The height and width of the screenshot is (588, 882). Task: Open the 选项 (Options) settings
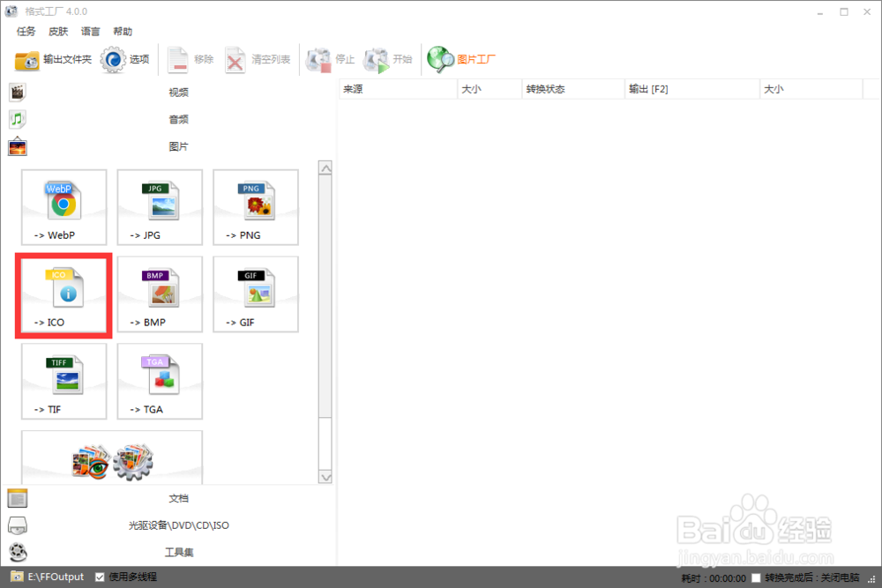click(126, 59)
